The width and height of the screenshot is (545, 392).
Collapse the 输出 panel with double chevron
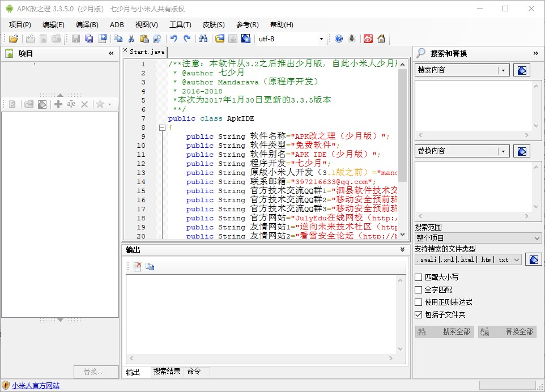pos(402,249)
